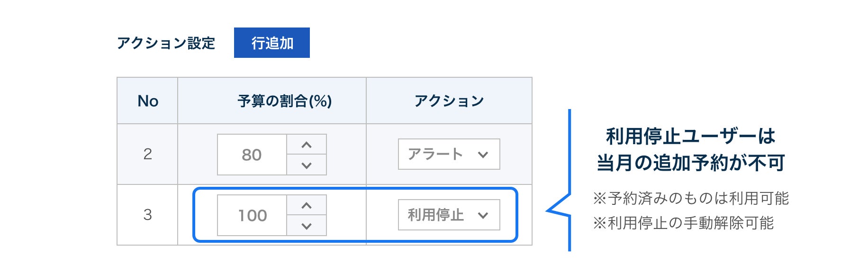
Task: Click the chevron beside アラート
Action: point(483,155)
